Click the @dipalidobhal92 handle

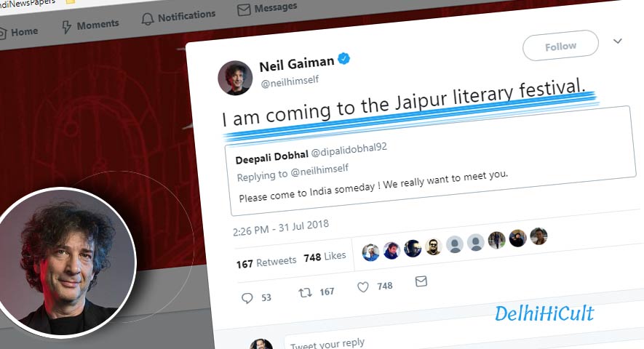click(349, 150)
